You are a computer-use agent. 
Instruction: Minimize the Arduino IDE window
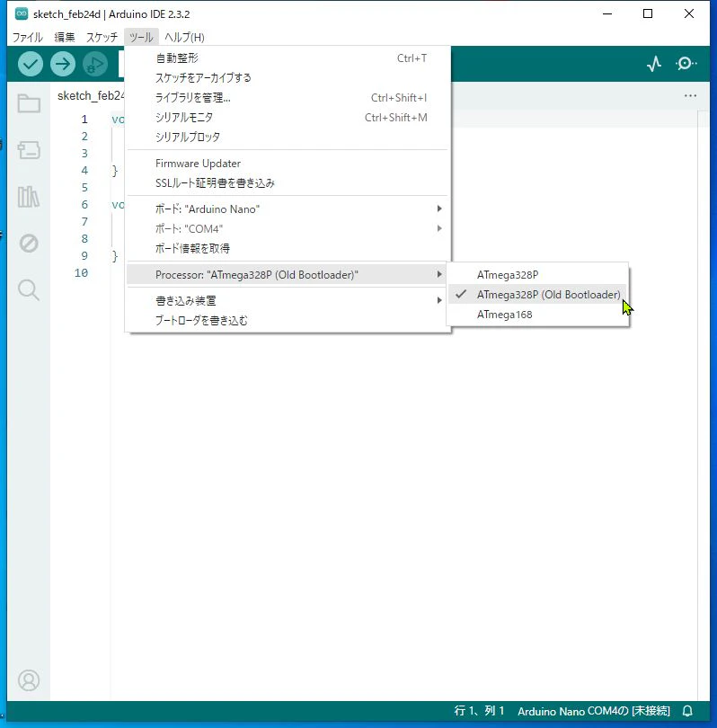607,13
